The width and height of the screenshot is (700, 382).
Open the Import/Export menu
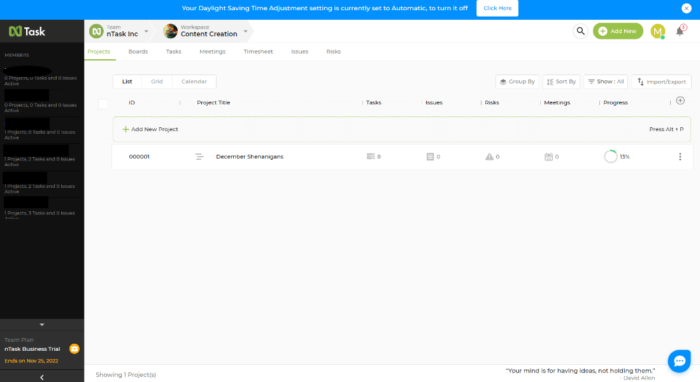[661, 82]
